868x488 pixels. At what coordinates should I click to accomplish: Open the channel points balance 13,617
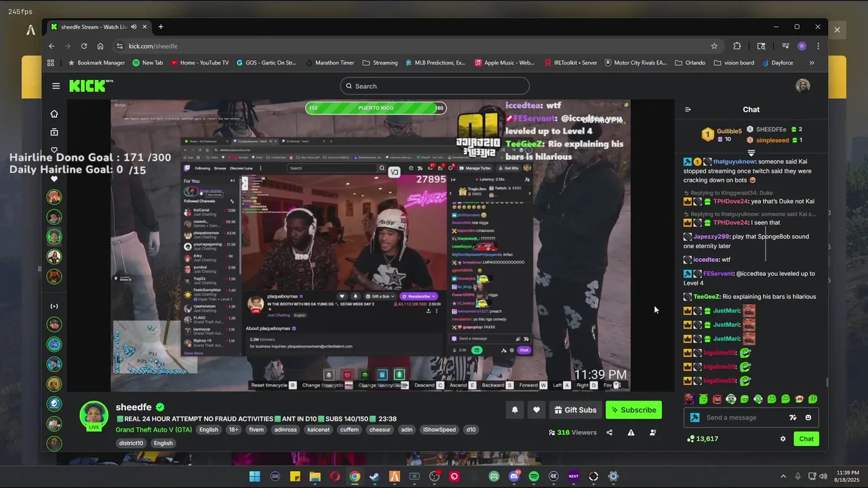pyautogui.click(x=703, y=439)
